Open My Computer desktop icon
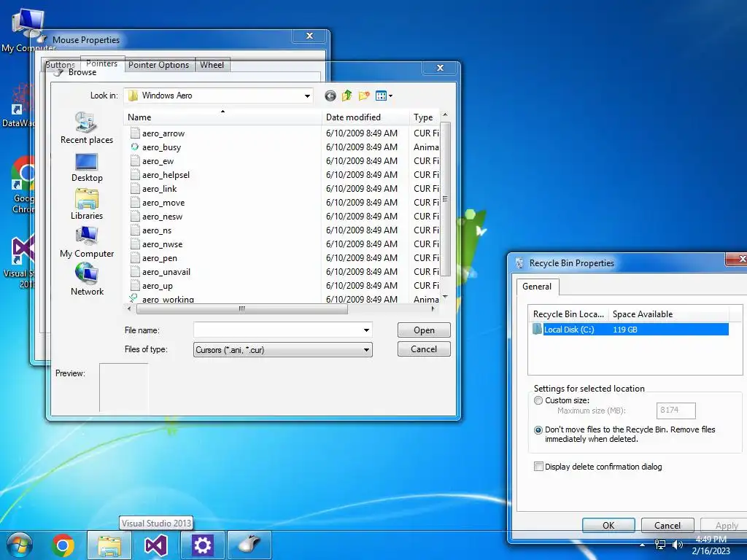The height and width of the screenshot is (560, 747). (28, 31)
